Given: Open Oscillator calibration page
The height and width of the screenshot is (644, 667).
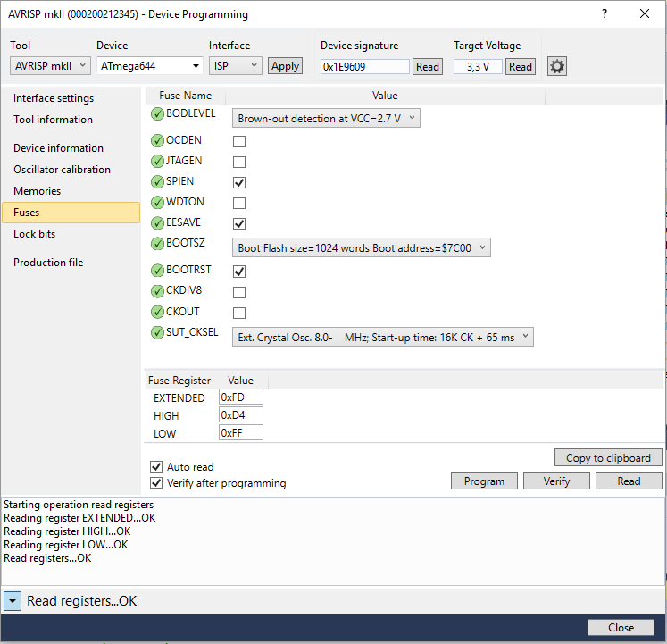Looking at the screenshot, I should click(63, 170).
